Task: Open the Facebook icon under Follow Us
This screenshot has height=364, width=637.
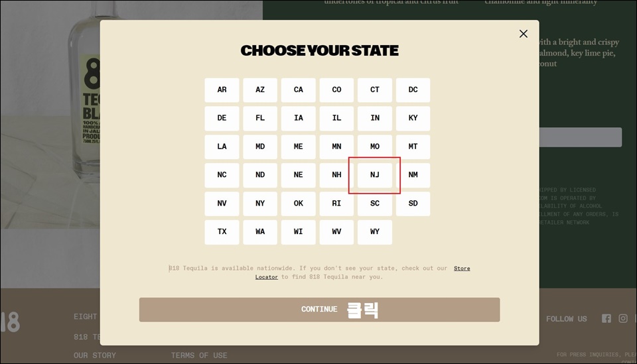Action: [x=606, y=318]
